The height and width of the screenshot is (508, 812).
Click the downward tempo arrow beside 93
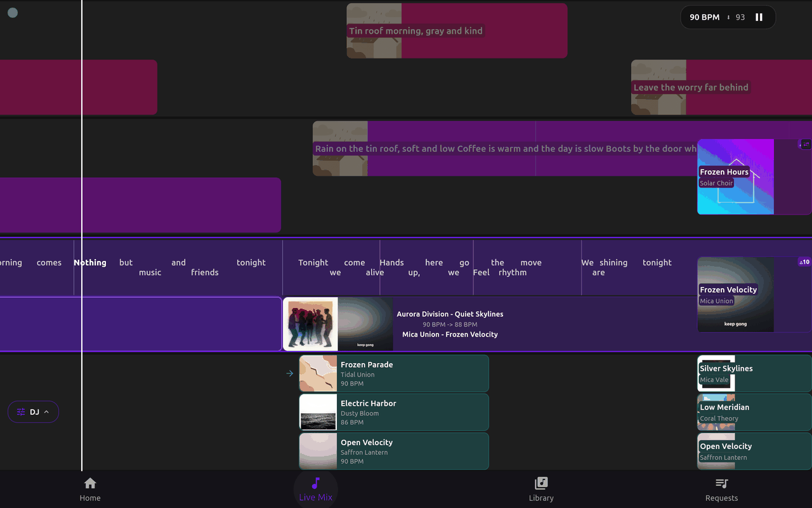click(728, 17)
